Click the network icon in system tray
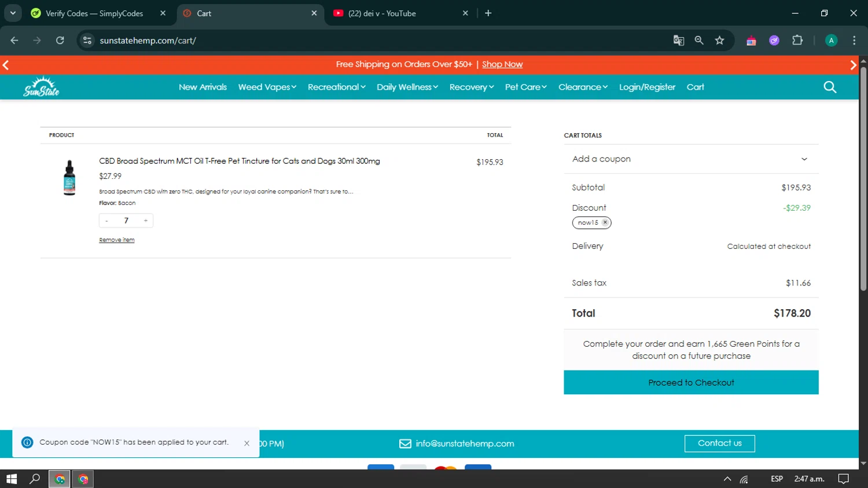This screenshot has height=488, width=868. pos(744,479)
